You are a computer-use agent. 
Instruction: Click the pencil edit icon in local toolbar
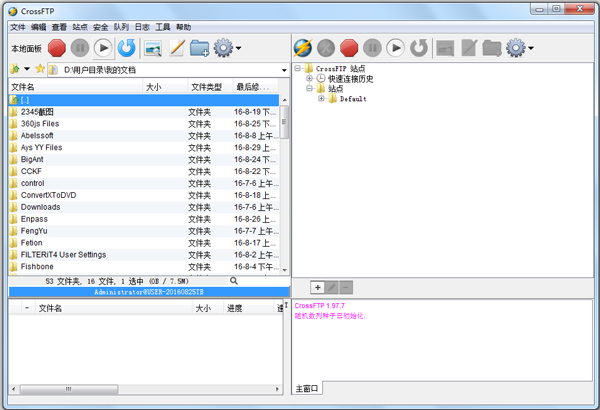177,48
